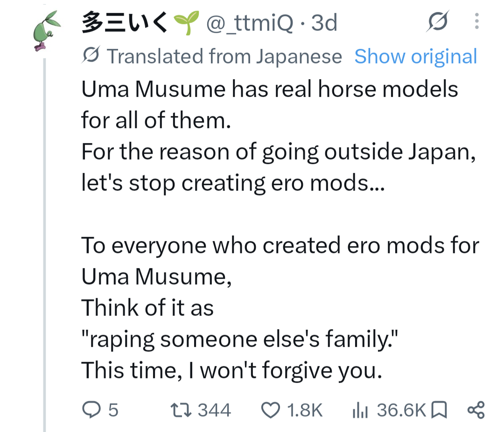Open the tweet body text
Viewport: 504px width, 432px height.
[280, 230]
